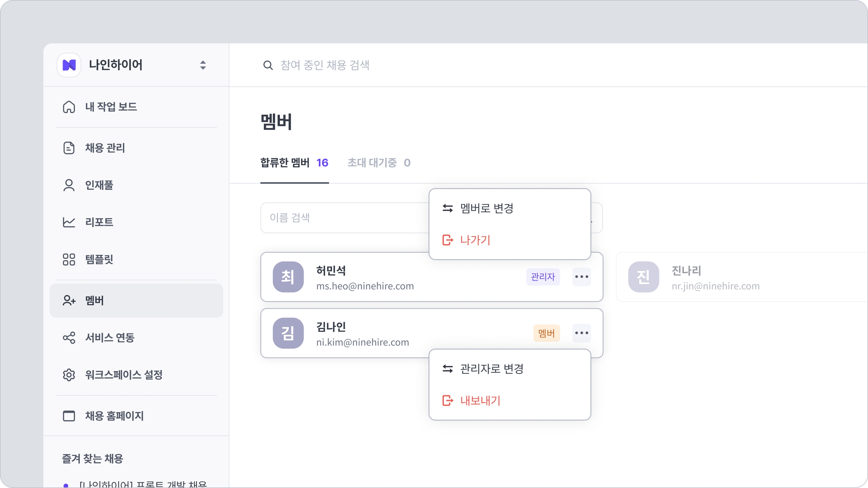Open the more options menu for 허민석
The width and height of the screenshot is (868, 488).
pos(581,277)
